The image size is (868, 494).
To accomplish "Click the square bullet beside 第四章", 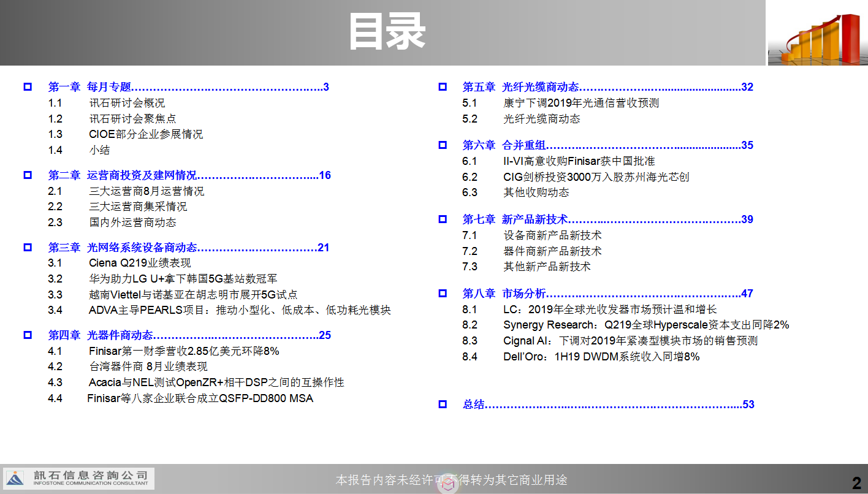I will pos(28,335).
